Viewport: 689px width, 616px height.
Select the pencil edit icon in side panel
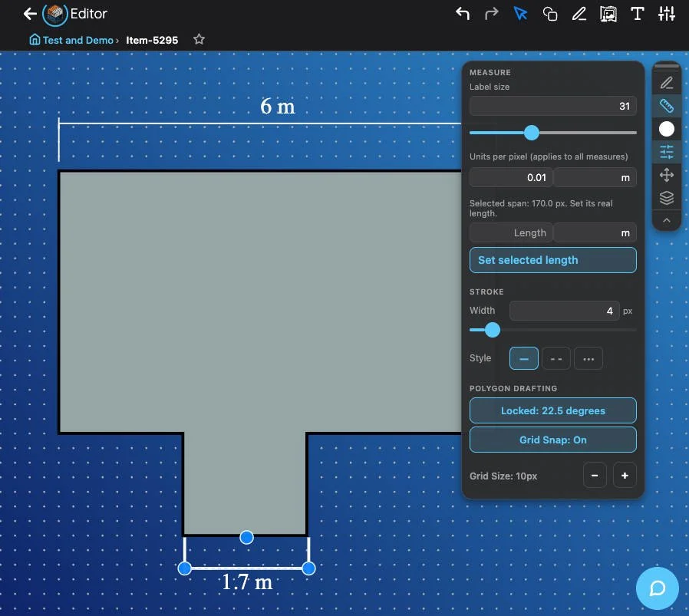666,83
